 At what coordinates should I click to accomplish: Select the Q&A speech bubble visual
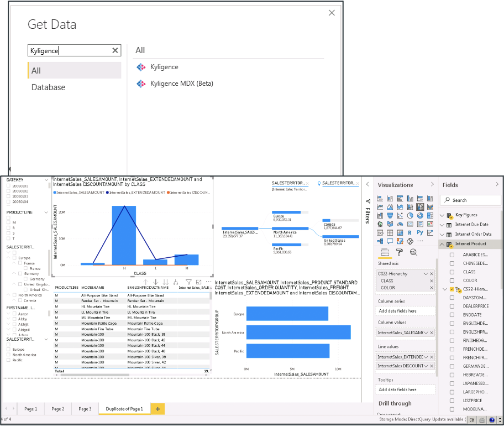click(x=390, y=241)
